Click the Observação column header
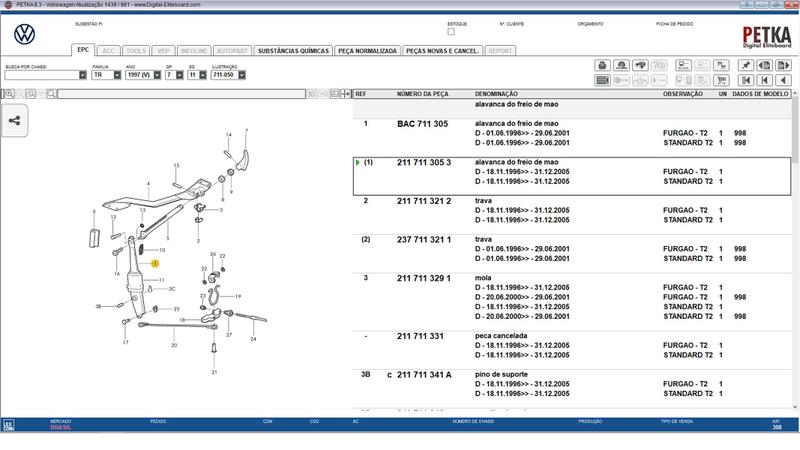Viewport: 800px width, 450px height. [x=683, y=94]
